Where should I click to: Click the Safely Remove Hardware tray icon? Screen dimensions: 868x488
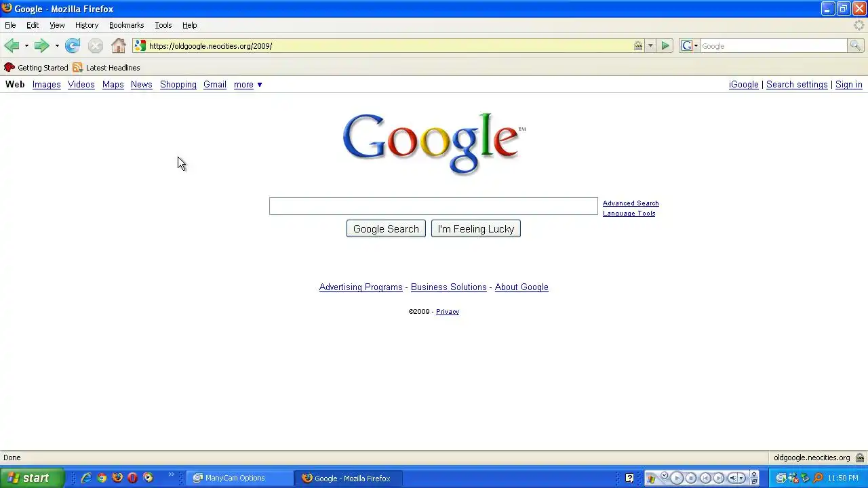805,478
